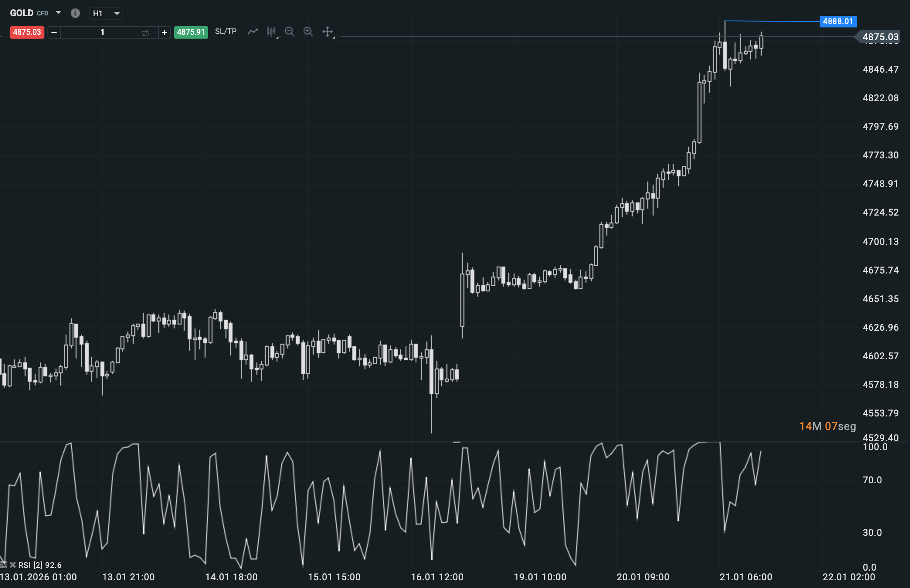
Task: Click the green buy price 4875.91
Action: tap(191, 32)
